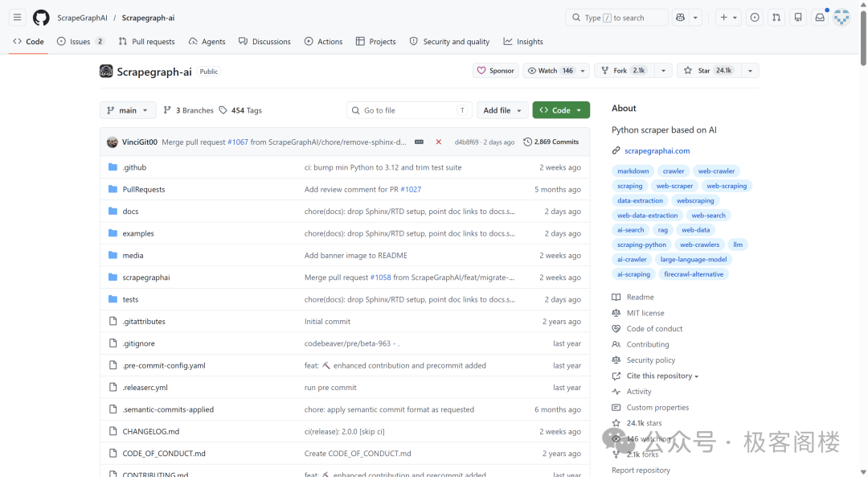Open the web-crawler topic tag
Screen dimensions: 868x477
coord(716,171)
